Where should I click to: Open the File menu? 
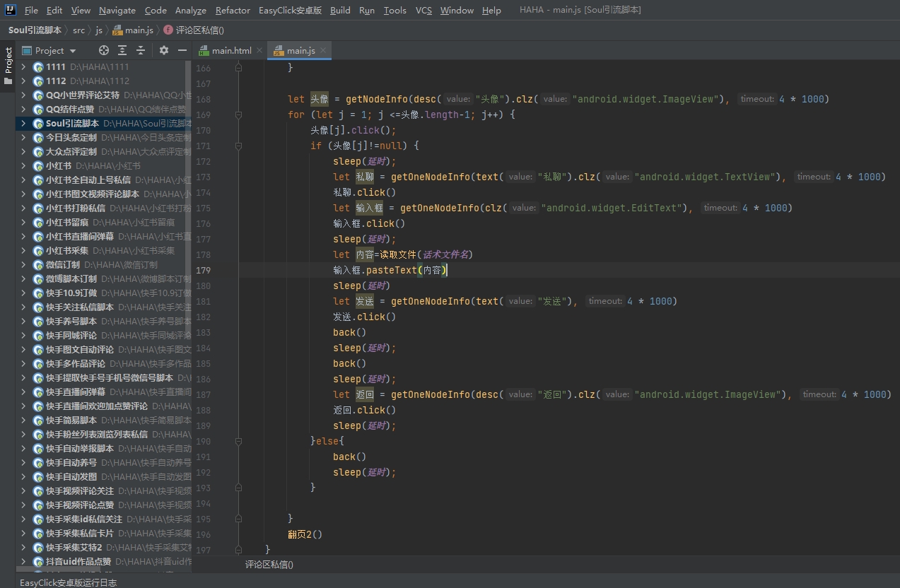tap(31, 11)
